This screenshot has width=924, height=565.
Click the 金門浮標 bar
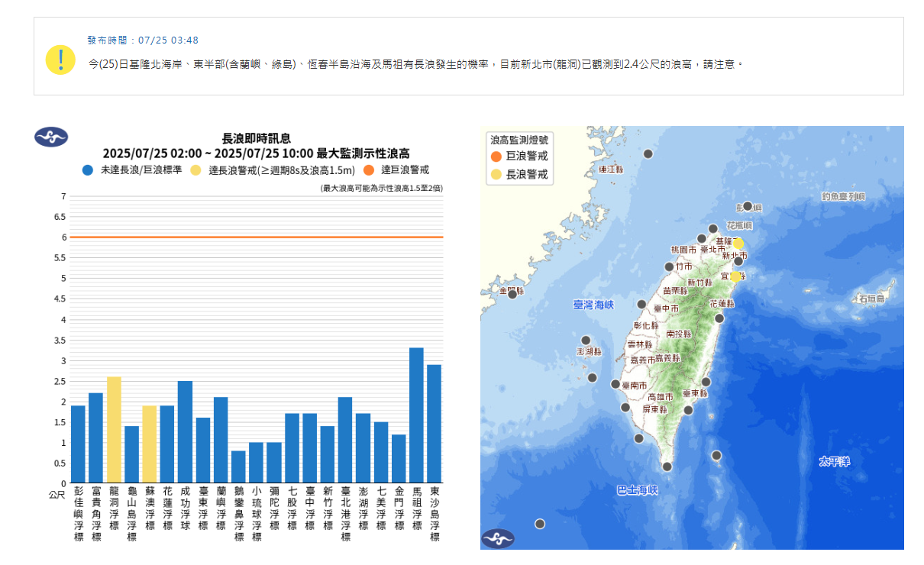tap(399, 458)
